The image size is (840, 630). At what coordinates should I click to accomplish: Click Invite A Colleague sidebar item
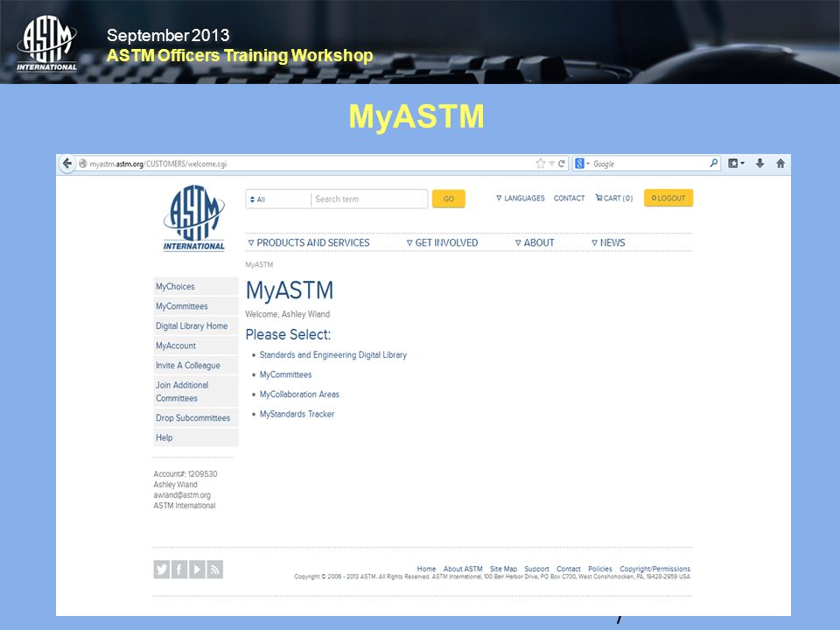195,366
